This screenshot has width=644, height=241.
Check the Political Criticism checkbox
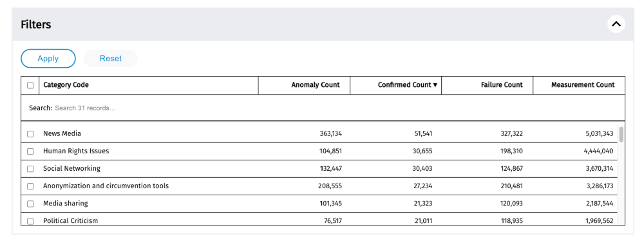(x=30, y=221)
